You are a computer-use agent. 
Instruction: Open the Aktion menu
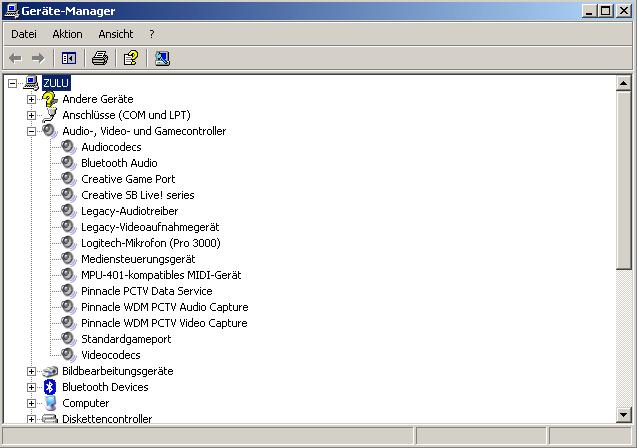pos(67,34)
